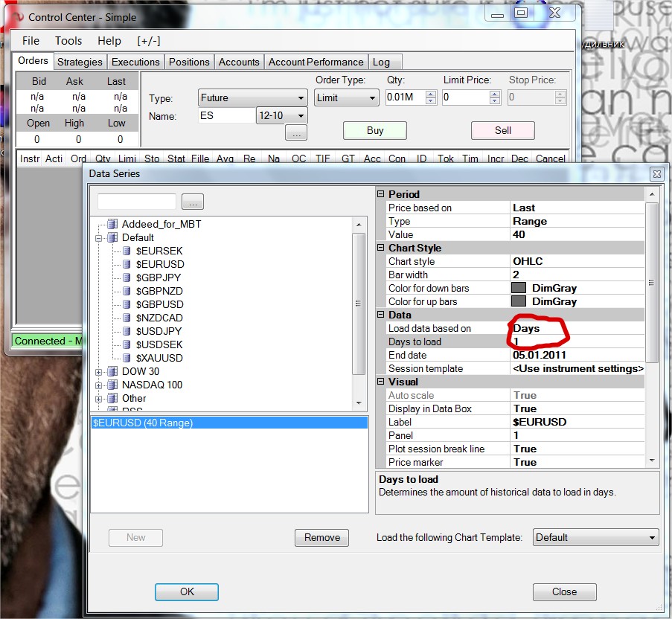The height and width of the screenshot is (619, 672).
Task: Expand the NASDAQ 100 instrument list
Action: [x=98, y=385]
